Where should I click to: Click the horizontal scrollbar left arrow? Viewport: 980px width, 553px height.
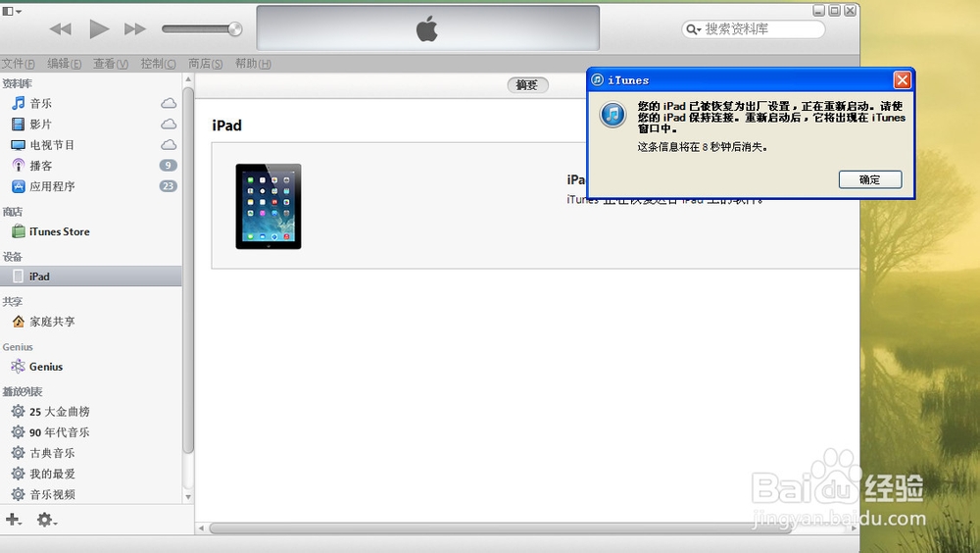point(201,528)
